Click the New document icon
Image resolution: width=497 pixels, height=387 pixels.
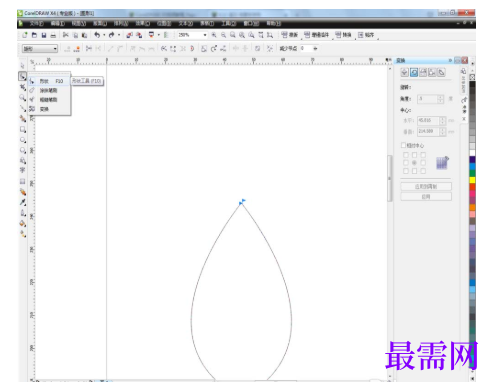(x=25, y=35)
